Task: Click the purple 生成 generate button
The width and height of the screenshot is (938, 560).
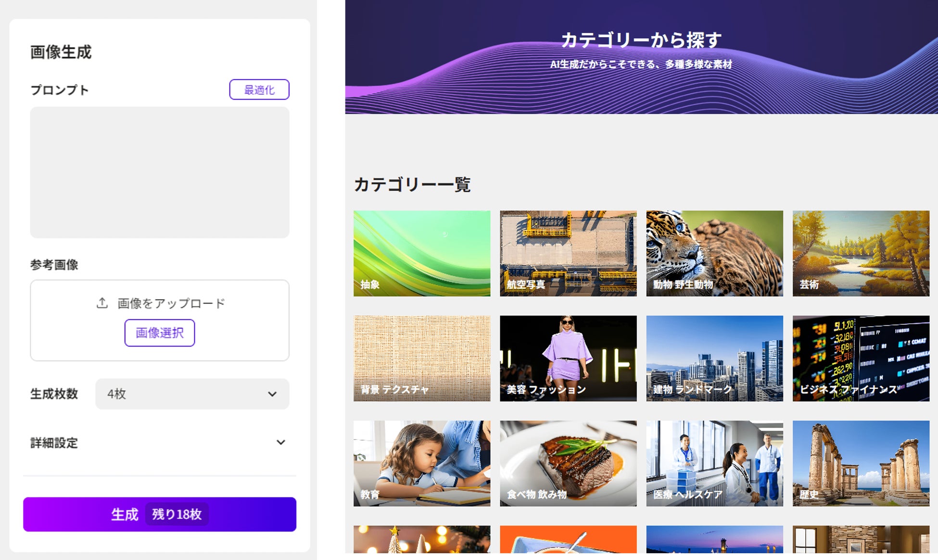Action: click(x=160, y=514)
